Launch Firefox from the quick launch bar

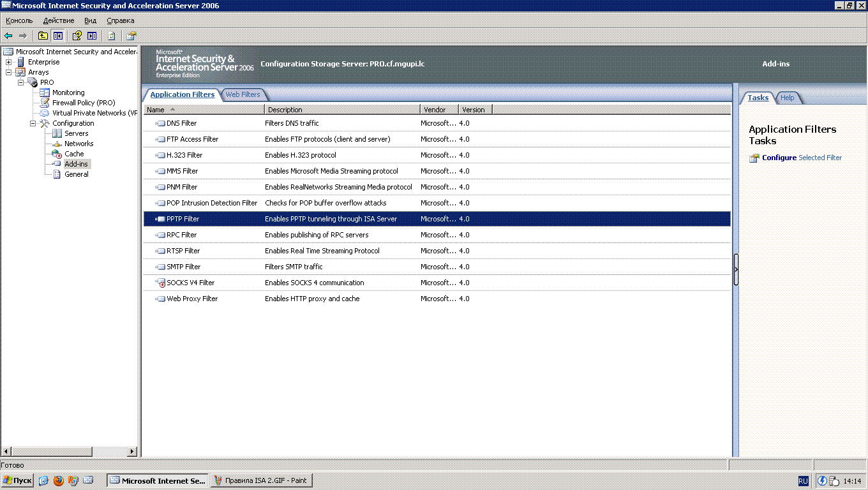pos(59,480)
